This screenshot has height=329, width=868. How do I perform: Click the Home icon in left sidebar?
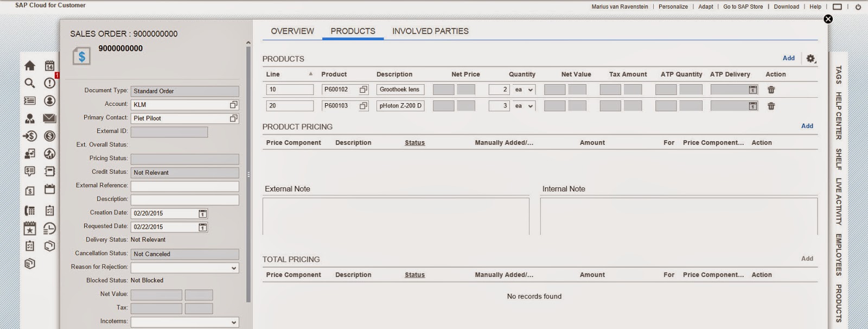[x=30, y=66]
